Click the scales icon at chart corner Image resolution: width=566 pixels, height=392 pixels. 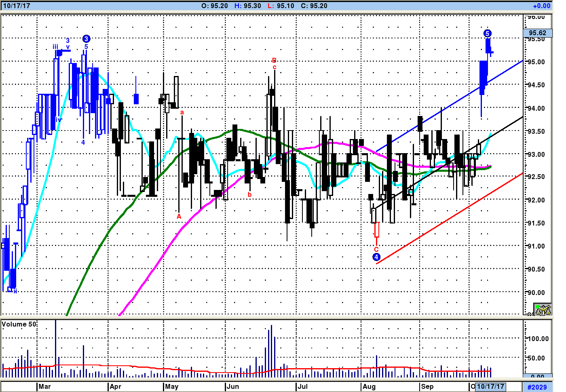543,310
